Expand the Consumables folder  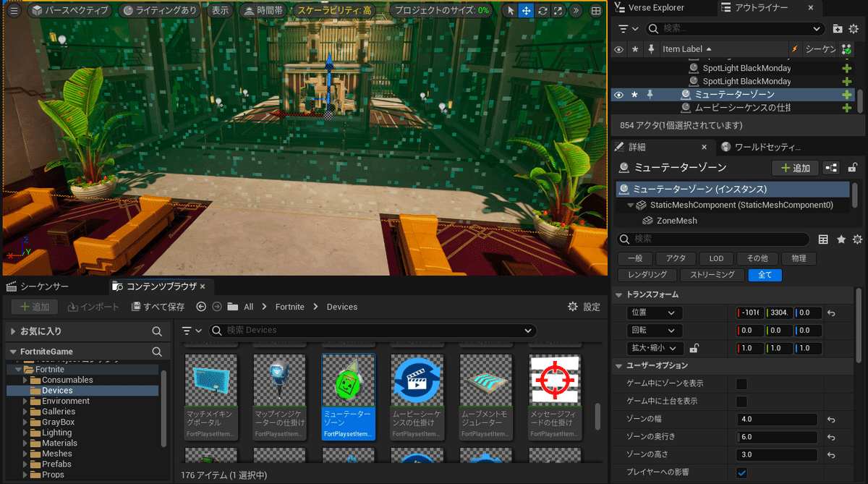click(24, 380)
